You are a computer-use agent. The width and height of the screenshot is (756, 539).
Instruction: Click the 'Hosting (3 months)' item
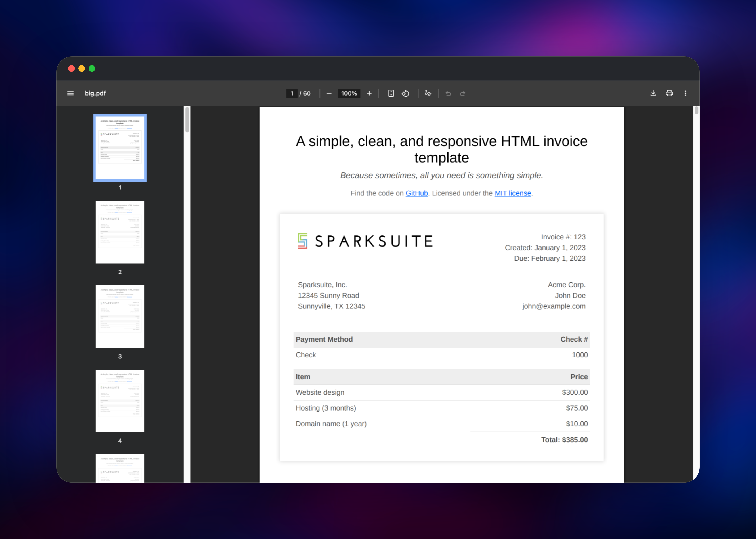[325, 408]
